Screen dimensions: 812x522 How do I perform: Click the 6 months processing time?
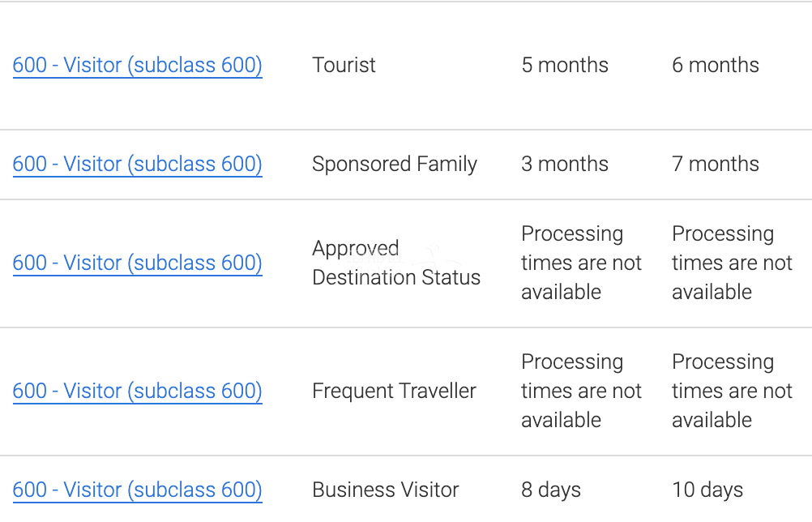tap(716, 65)
